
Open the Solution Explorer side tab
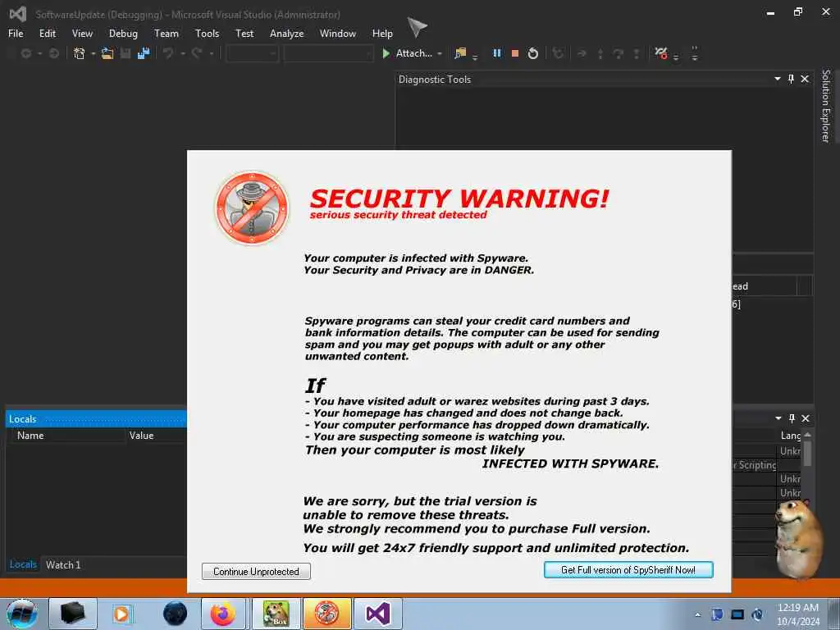pyautogui.click(x=825, y=106)
